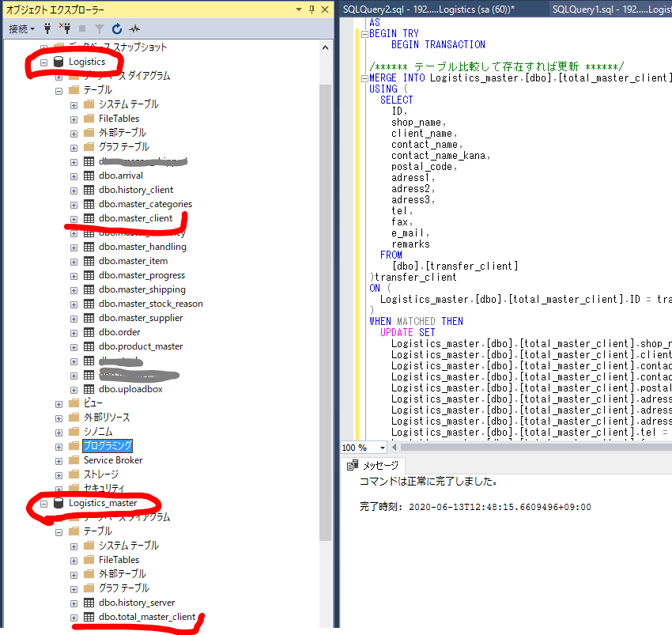Click the filter funnel icon
672x635 pixels.
(x=100, y=28)
